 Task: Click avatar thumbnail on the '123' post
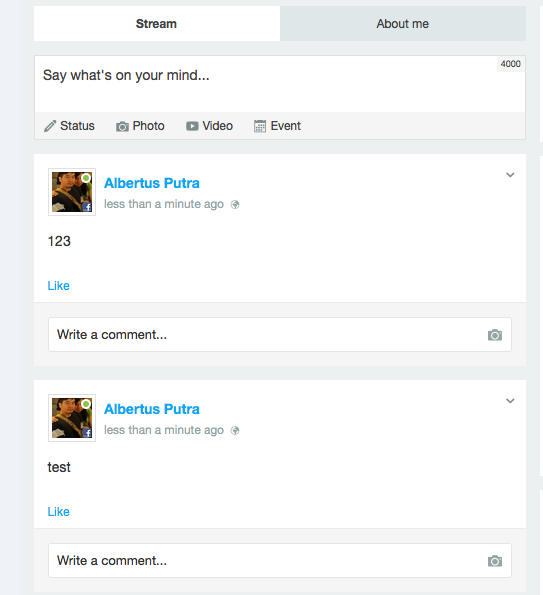click(72, 192)
